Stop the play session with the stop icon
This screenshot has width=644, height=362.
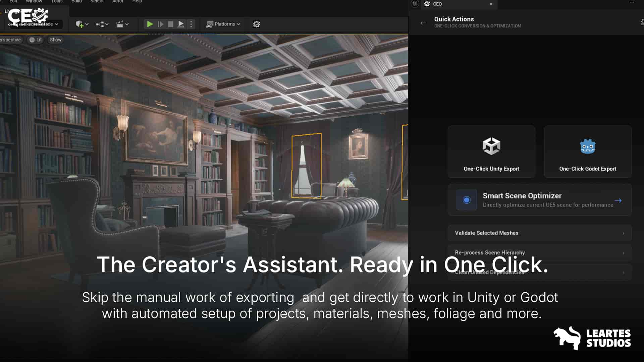(170, 24)
